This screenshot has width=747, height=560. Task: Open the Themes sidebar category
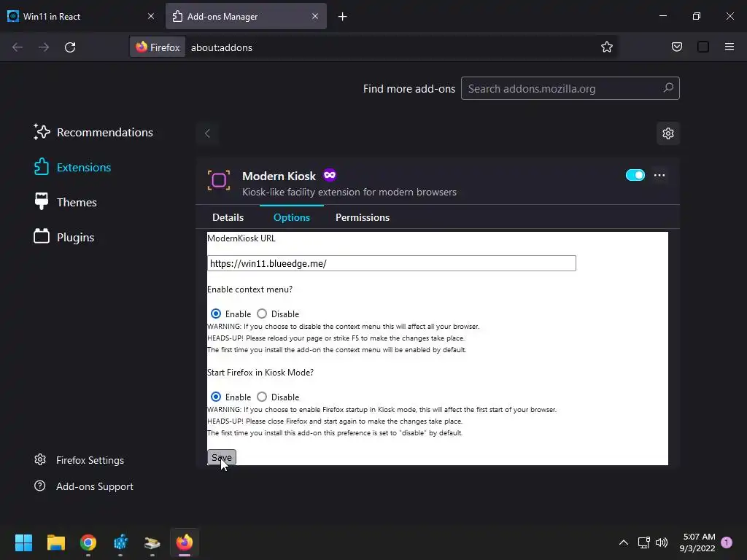[x=65, y=203]
